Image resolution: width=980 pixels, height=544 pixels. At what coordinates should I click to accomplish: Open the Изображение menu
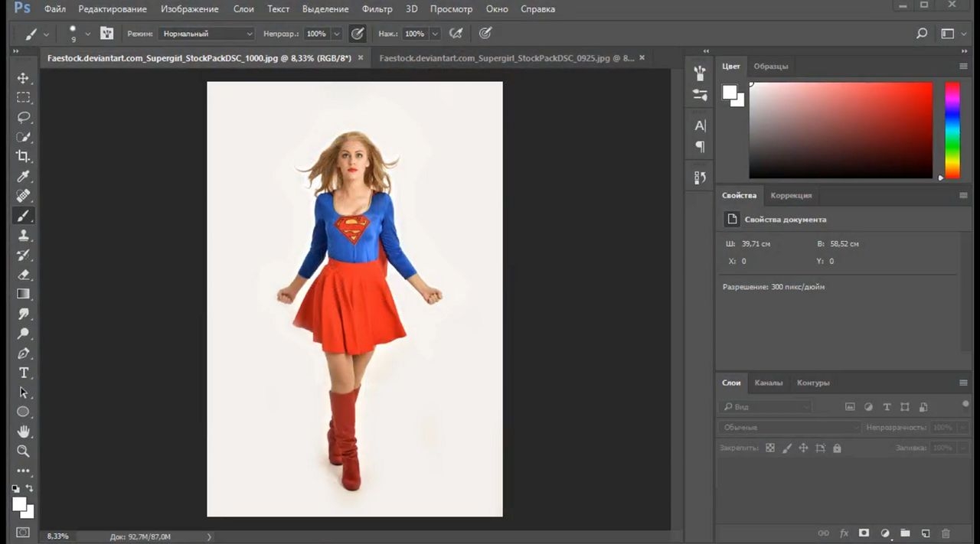[190, 9]
